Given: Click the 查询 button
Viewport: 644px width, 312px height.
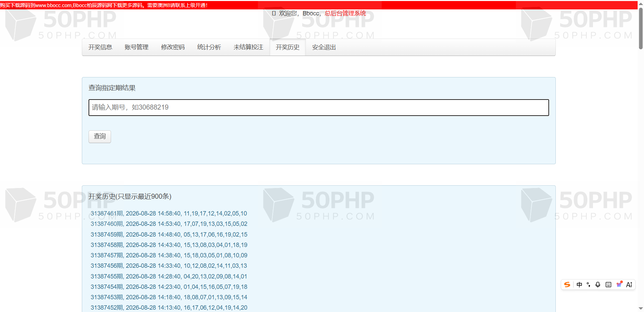Looking at the screenshot, I should tap(100, 136).
